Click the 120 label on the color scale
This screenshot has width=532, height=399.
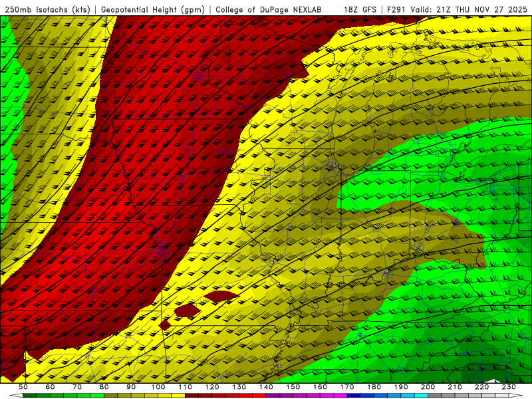pos(212,387)
